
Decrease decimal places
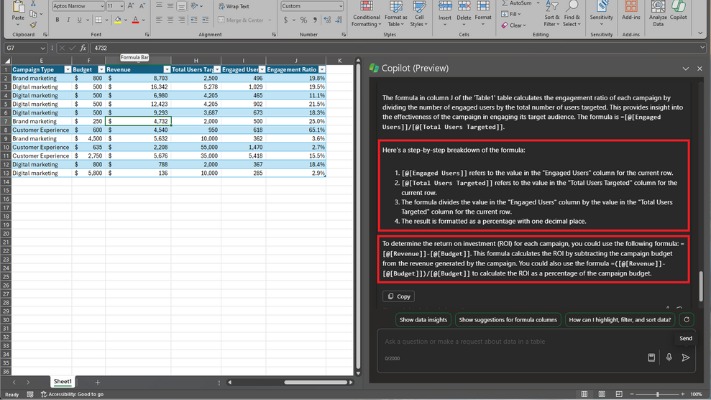point(339,20)
